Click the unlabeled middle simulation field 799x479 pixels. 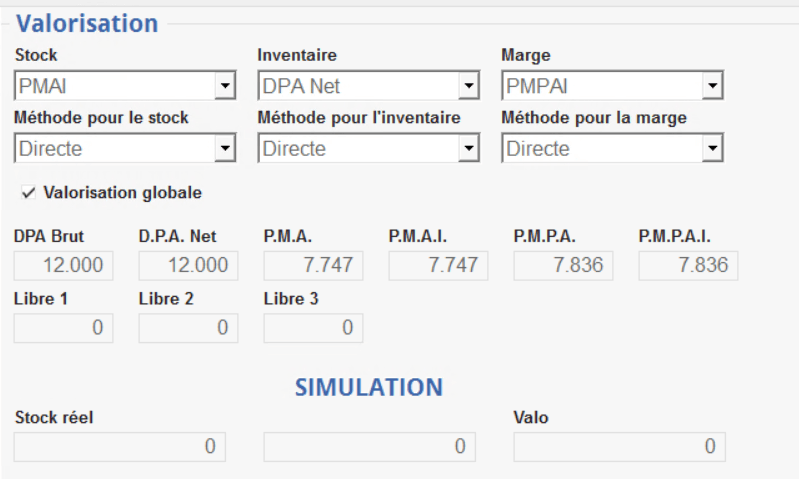click(369, 447)
